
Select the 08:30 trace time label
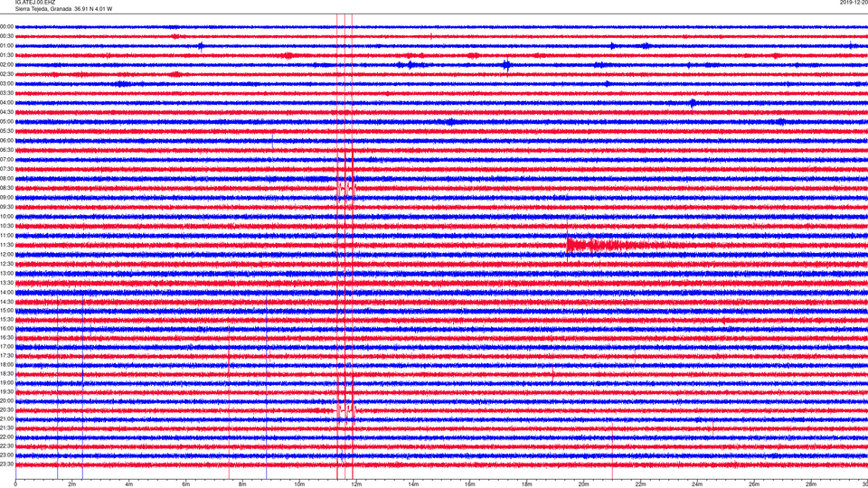tap(7, 188)
